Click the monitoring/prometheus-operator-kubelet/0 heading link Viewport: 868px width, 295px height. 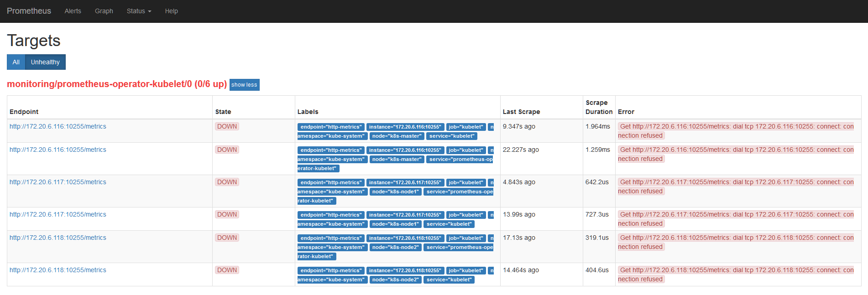point(116,84)
